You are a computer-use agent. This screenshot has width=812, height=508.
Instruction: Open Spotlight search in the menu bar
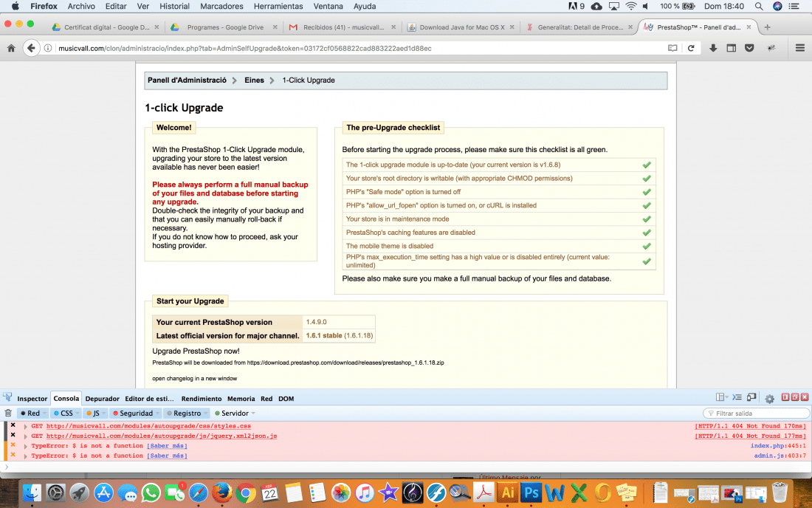click(x=759, y=6)
